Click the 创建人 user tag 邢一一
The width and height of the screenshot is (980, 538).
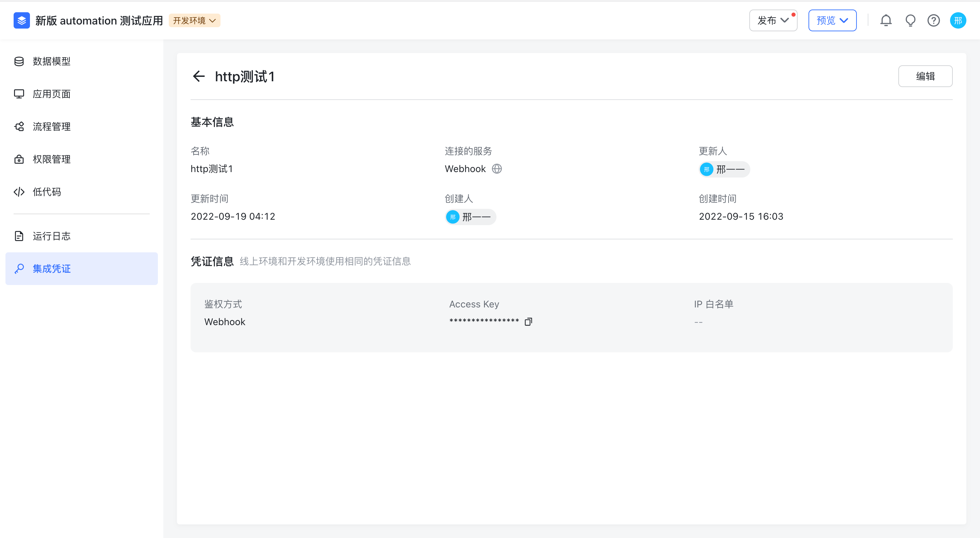[470, 217]
